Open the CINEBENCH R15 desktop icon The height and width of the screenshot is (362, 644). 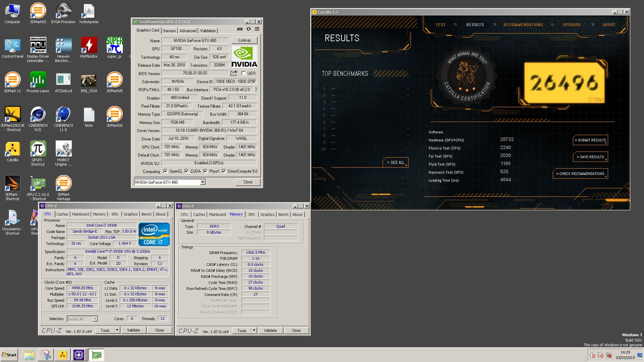tap(38, 119)
